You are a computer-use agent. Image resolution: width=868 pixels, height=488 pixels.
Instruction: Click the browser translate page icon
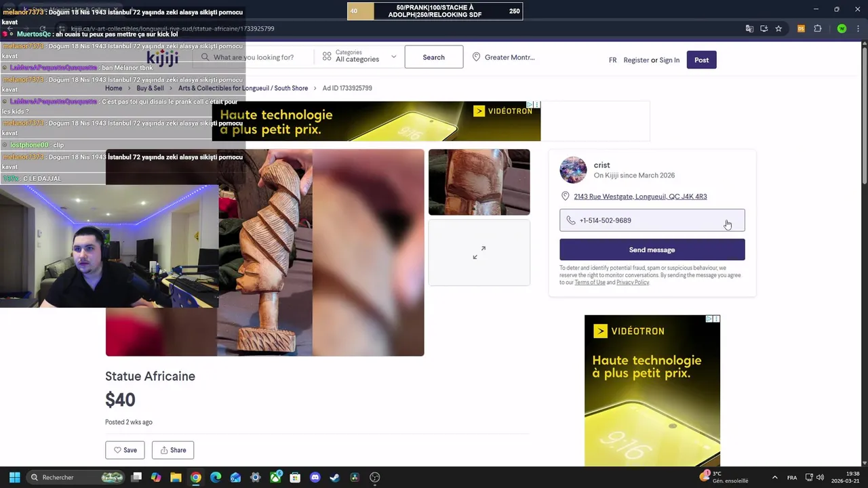tap(749, 28)
